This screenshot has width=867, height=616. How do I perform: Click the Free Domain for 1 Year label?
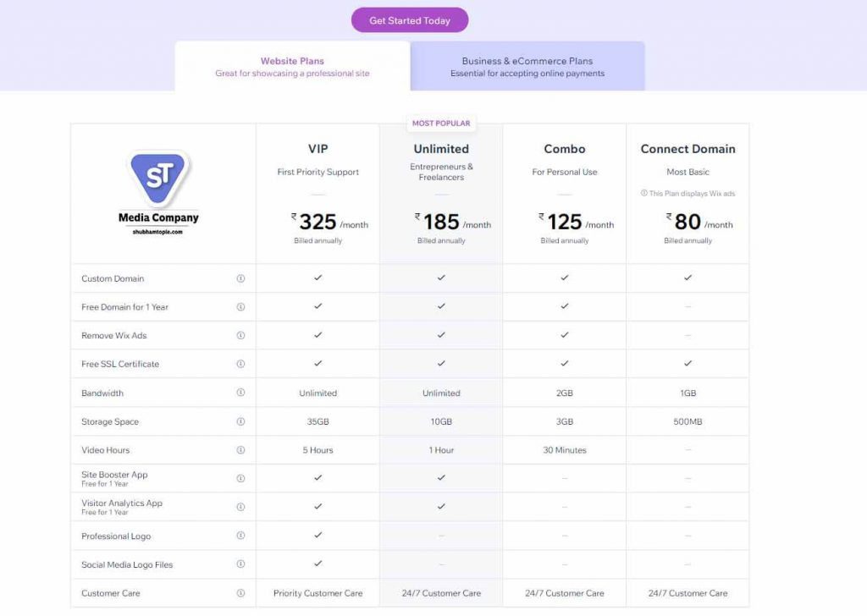125,306
